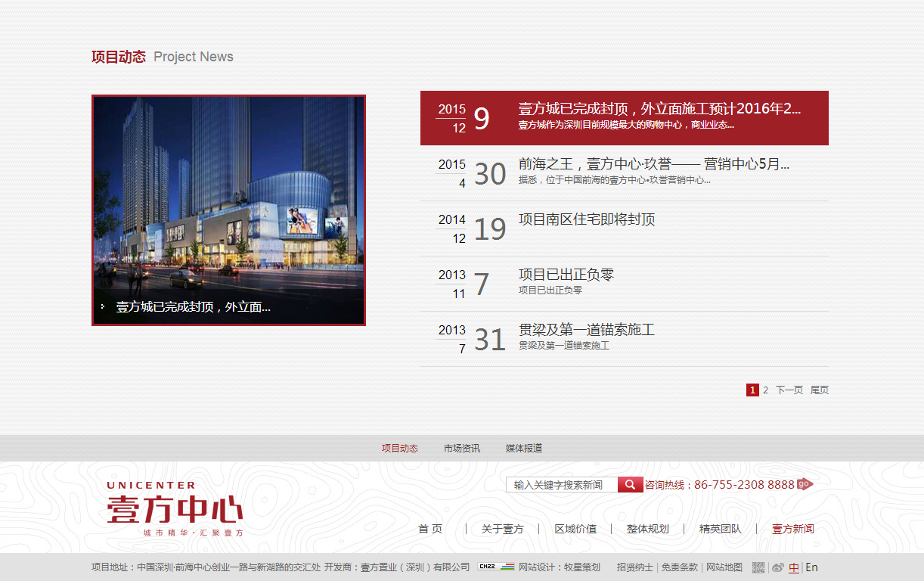
Task: Click the 项目动态 Project News heading
Action: (x=163, y=57)
